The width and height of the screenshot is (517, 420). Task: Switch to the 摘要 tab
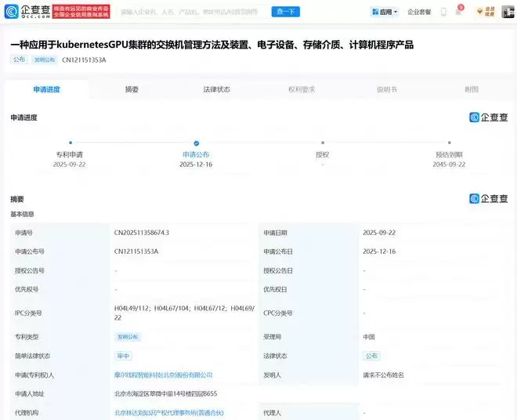(132, 89)
